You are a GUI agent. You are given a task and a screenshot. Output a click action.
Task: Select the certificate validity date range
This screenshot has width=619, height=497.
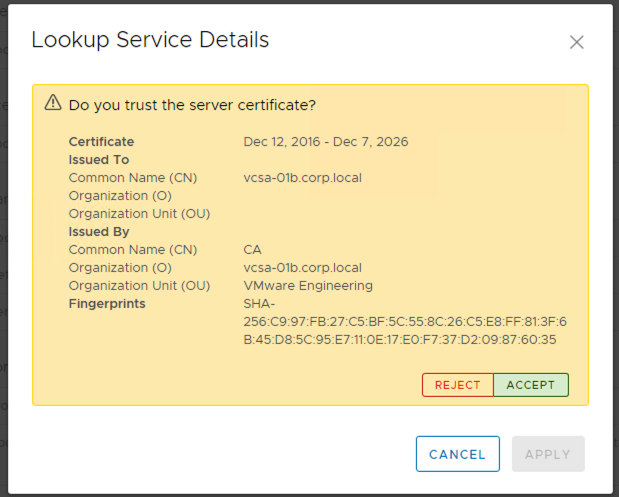click(x=325, y=142)
